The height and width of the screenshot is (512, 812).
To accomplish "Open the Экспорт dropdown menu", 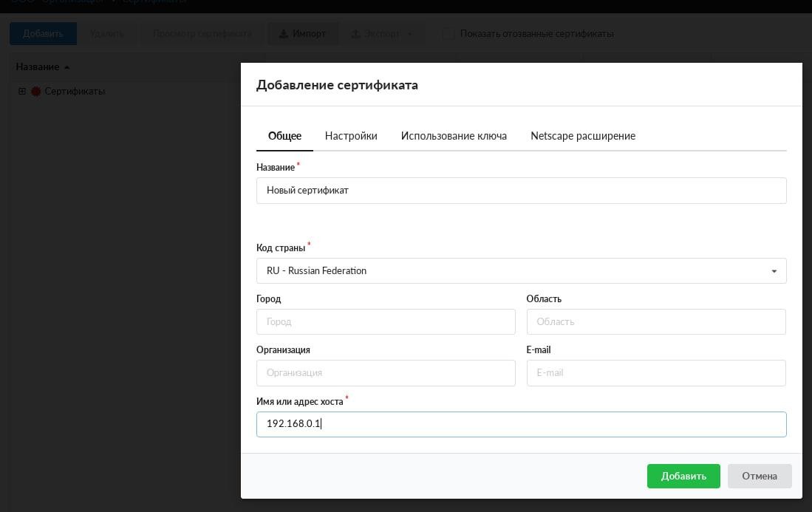I will click(382, 34).
